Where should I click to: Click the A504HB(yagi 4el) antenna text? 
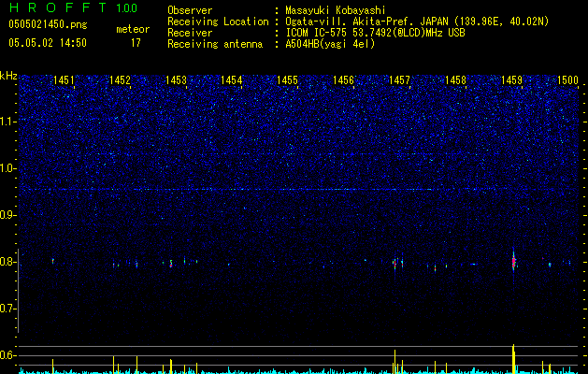[330, 44]
